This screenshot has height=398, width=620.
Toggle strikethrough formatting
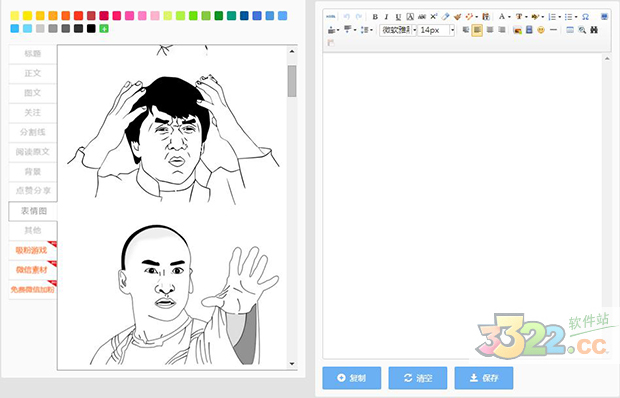pos(422,17)
